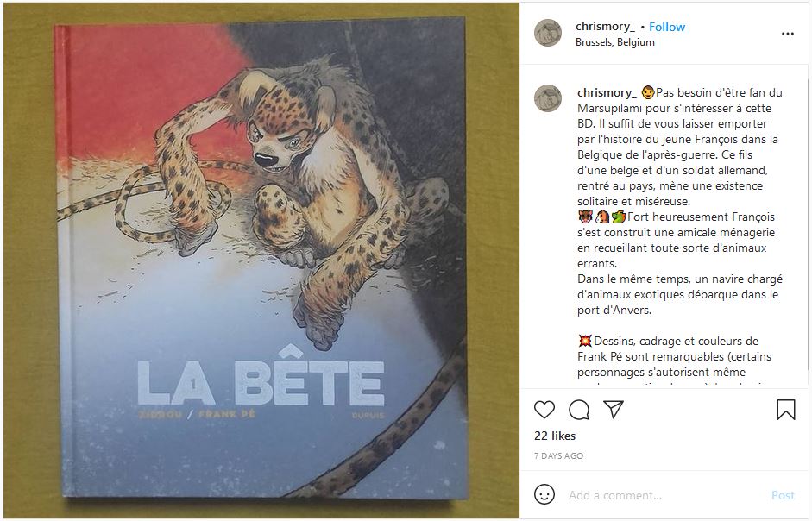Open the Brussels, Belgium location link
Viewport: 812px width, 521px height.
[614, 42]
